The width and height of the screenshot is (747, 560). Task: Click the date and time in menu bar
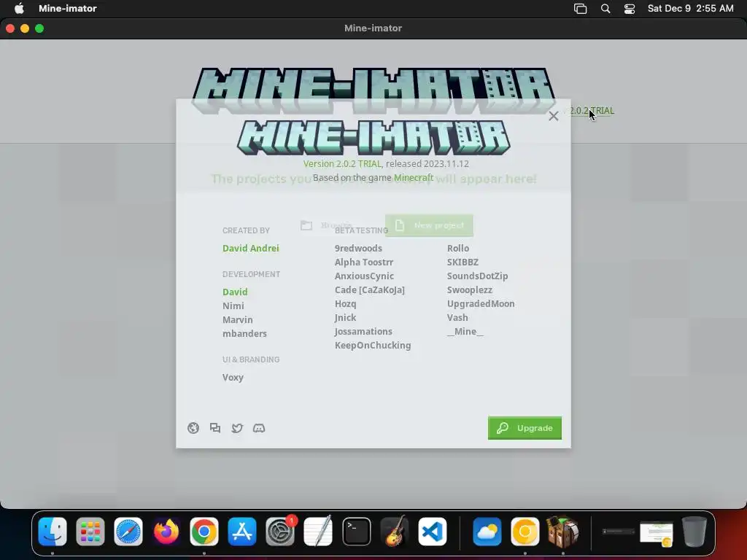tap(690, 8)
